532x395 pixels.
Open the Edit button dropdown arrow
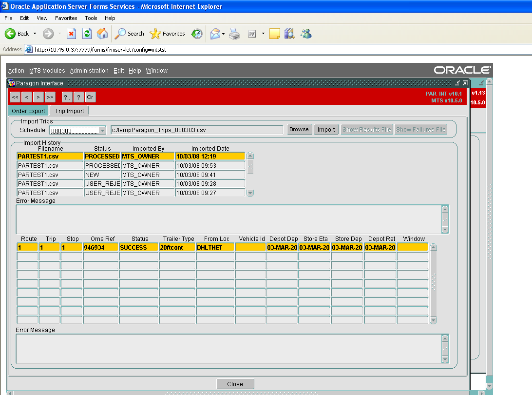click(263, 34)
